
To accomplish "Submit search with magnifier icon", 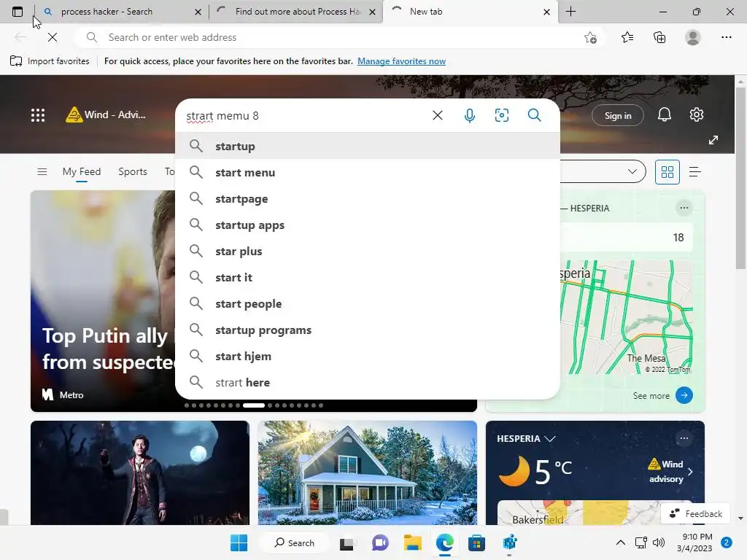I will pos(534,115).
